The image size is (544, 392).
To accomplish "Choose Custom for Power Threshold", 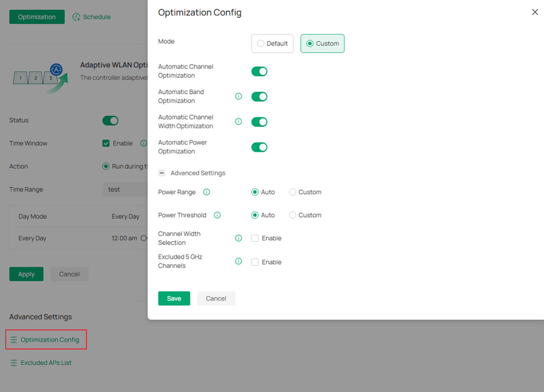I will 293,215.
